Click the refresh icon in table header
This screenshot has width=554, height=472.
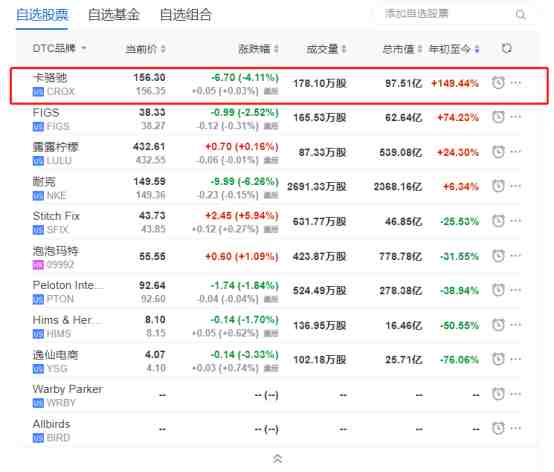click(x=507, y=48)
